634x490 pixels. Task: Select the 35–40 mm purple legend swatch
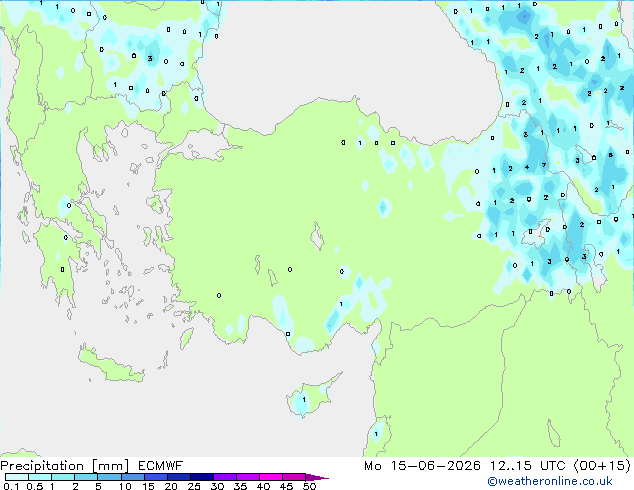[247, 477]
